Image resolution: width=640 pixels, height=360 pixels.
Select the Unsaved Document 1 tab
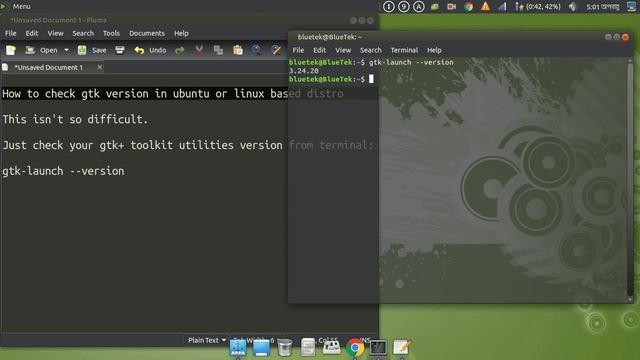48,67
